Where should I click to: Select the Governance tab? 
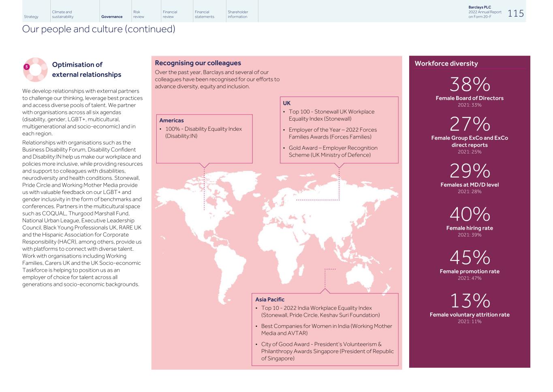(x=112, y=17)
